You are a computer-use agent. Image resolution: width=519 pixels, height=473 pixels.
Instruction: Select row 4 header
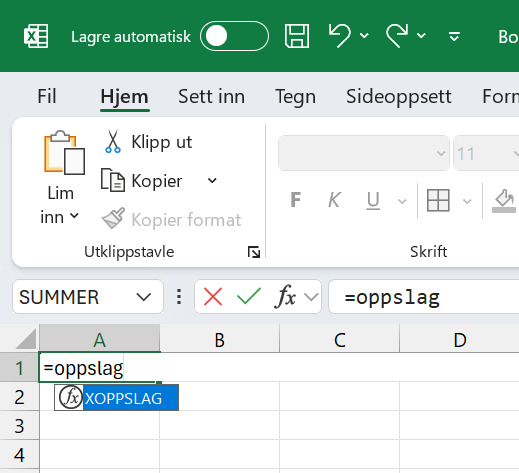pyautogui.click(x=19, y=455)
